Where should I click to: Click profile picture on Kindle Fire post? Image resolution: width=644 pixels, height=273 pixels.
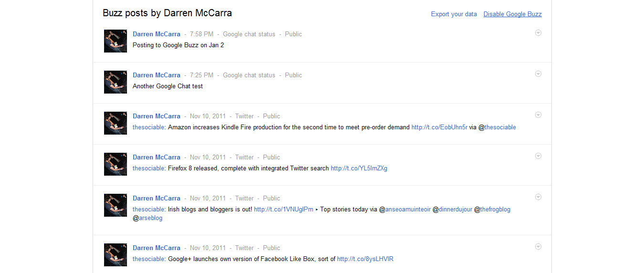[116, 123]
